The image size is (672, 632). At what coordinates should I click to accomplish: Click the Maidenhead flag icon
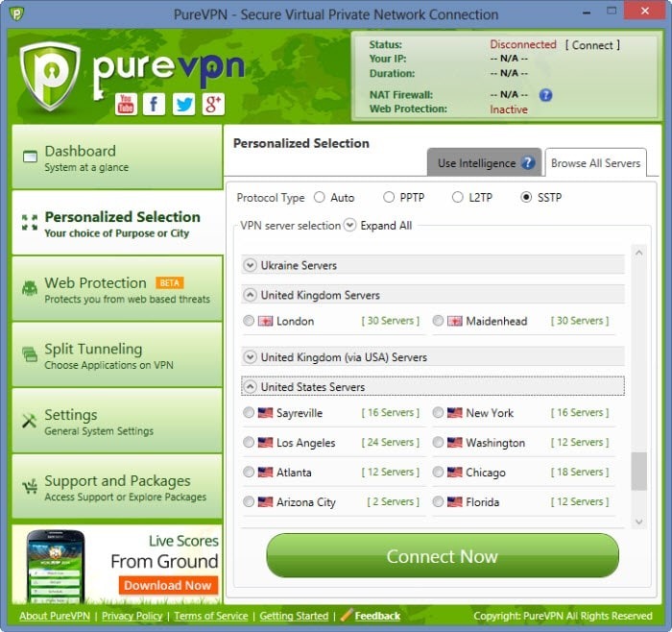click(x=455, y=321)
